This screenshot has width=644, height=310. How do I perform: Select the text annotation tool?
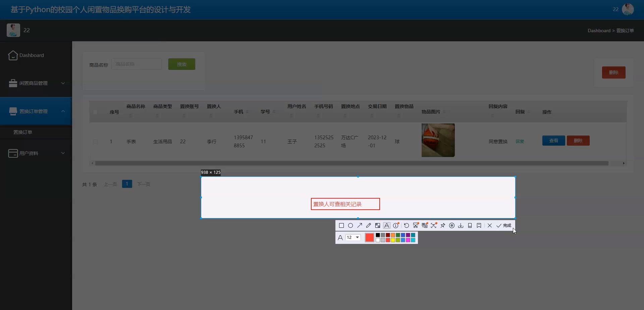click(387, 225)
